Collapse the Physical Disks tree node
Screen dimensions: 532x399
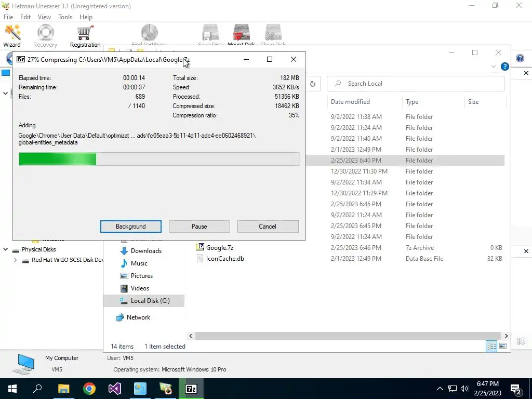click(x=5, y=249)
